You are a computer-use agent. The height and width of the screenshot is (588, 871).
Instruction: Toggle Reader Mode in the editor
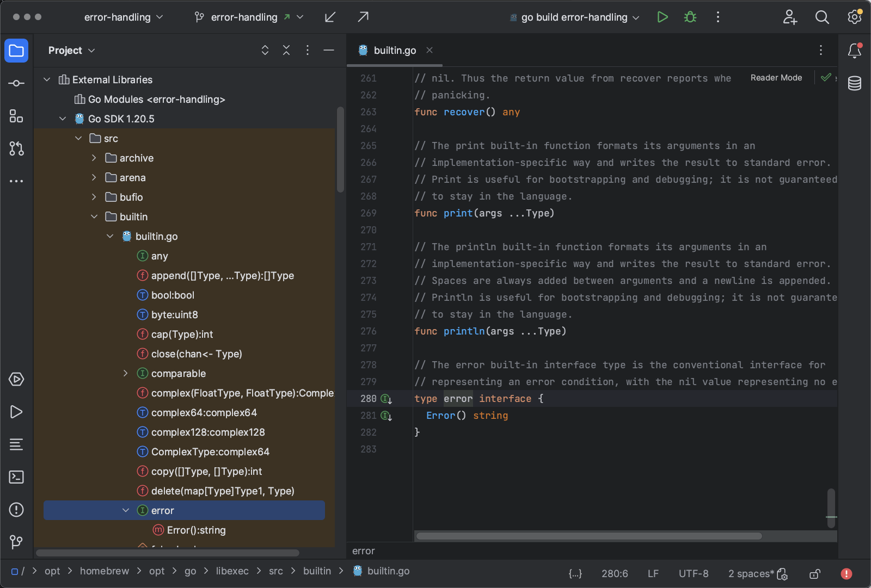tap(776, 77)
